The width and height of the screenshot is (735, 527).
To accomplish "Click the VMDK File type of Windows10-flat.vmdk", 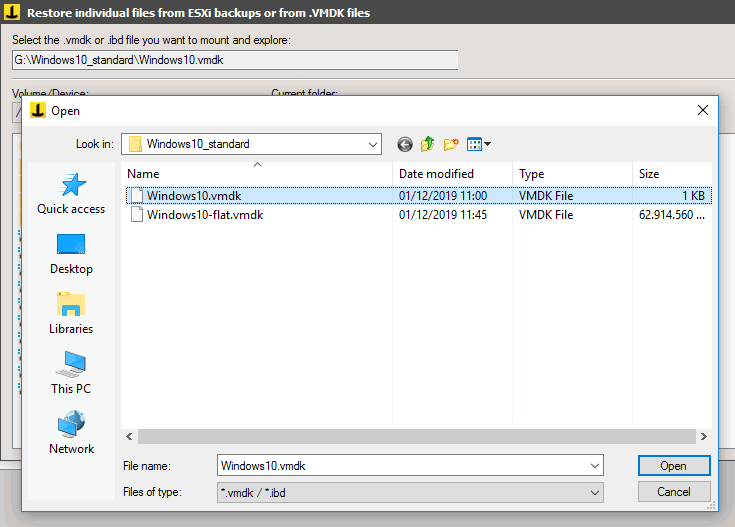I will pyautogui.click(x=546, y=214).
